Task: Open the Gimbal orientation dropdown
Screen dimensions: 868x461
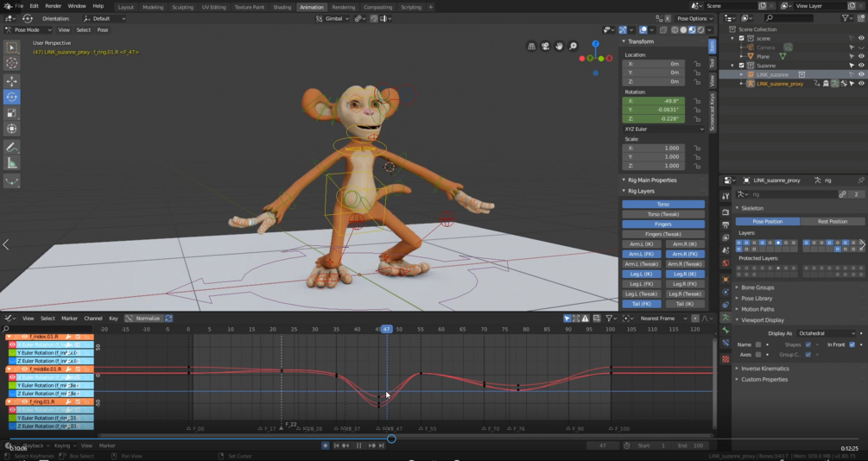Action: click(x=333, y=18)
